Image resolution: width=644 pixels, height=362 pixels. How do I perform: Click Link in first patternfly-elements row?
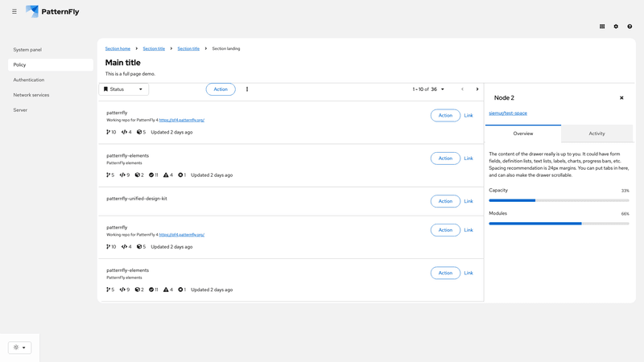469,158
